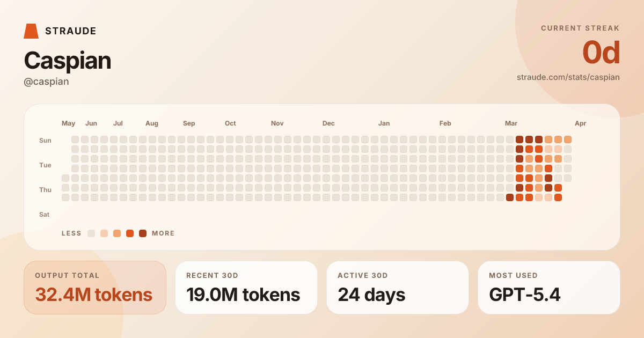644x338 pixels.
Task: Click the middle legend intensity swatch
Action: pyautogui.click(x=117, y=233)
